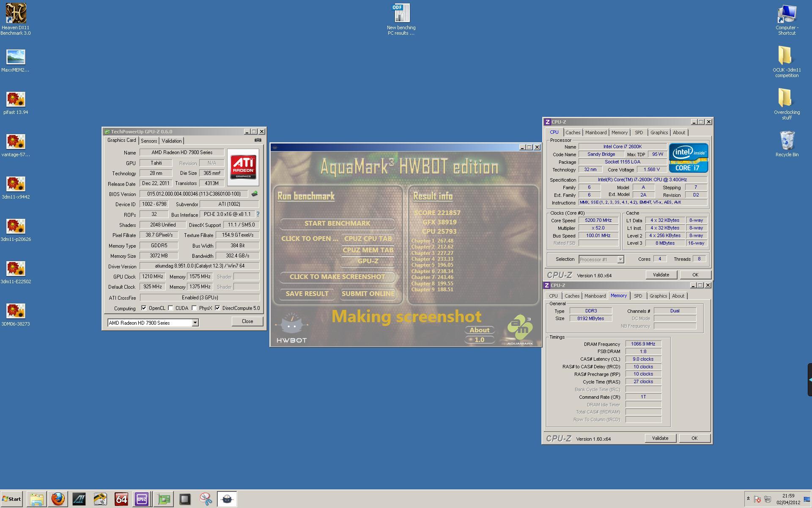Image resolution: width=812 pixels, height=508 pixels.
Task: Toggle the CUDA checkbox in GPU-Z
Action: [x=170, y=308]
